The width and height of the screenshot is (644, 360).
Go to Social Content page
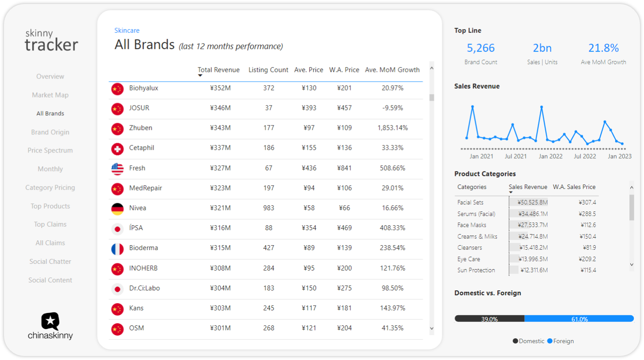[x=50, y=280]
